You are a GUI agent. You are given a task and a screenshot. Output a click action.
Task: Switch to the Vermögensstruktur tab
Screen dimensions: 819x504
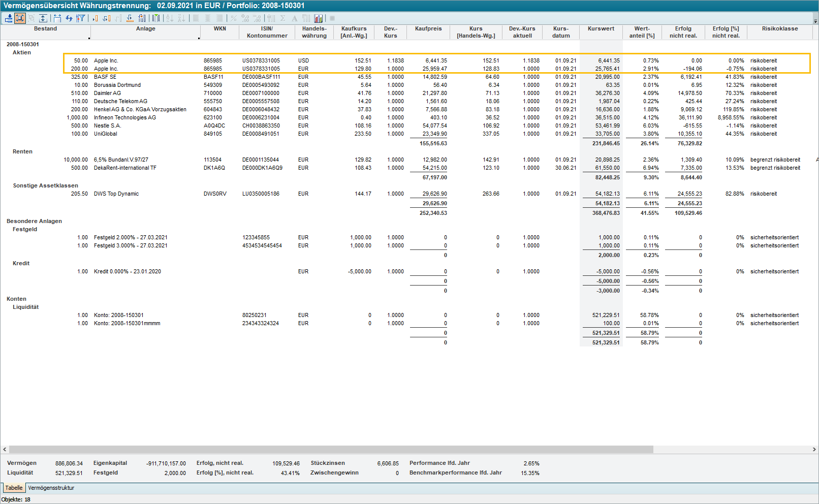(51, 488)
